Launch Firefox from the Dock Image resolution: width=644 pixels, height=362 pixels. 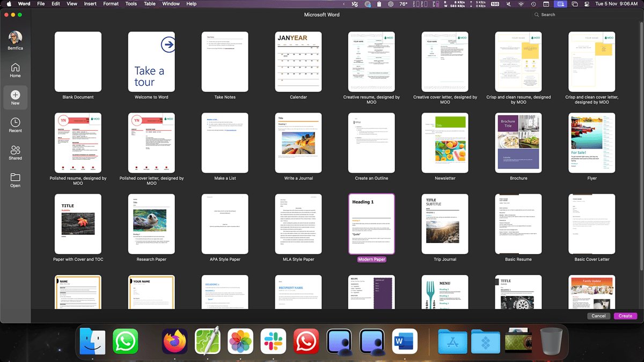point(174,341)
